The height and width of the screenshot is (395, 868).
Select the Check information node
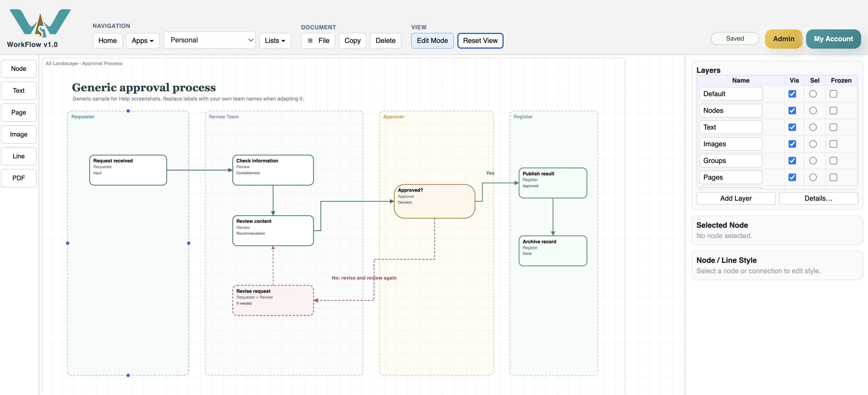click(273, 170)
